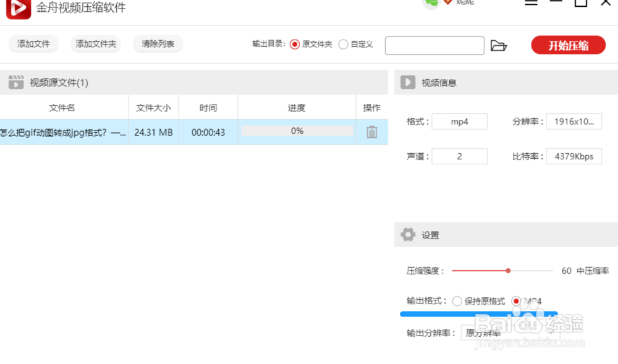Open the hamburger main menu
618x364 pixels.
(x=531, y=2)
